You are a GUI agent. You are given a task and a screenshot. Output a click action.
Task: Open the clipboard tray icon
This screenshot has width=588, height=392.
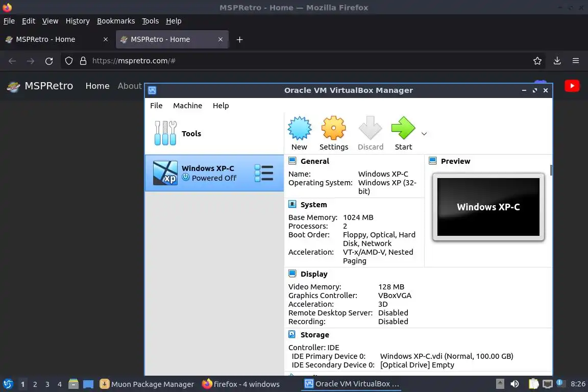(x=533, y=384)
